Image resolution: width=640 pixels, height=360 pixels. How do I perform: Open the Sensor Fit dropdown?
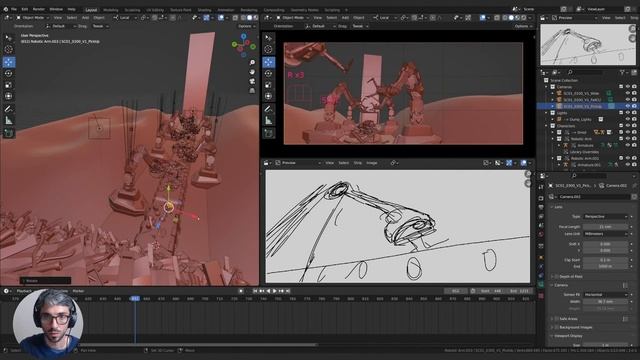tap(605, 294)
